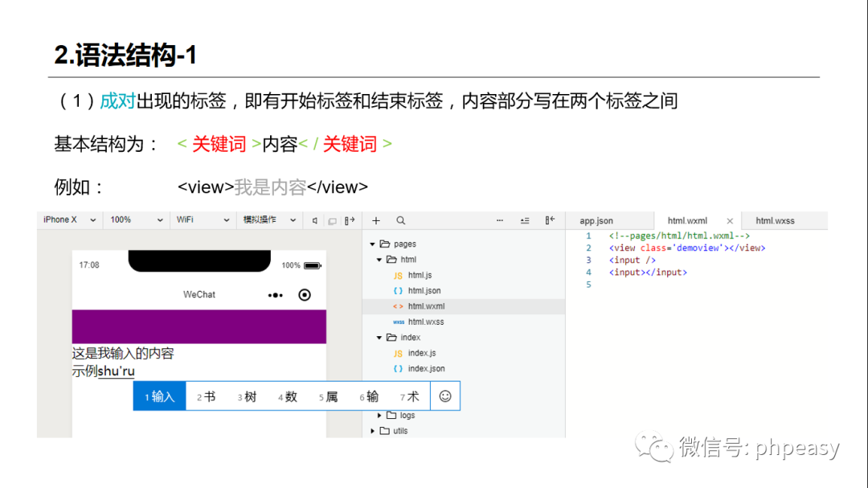Select the mute/sound icon in the simulator toolbar
868x488 pixels.
315,220
